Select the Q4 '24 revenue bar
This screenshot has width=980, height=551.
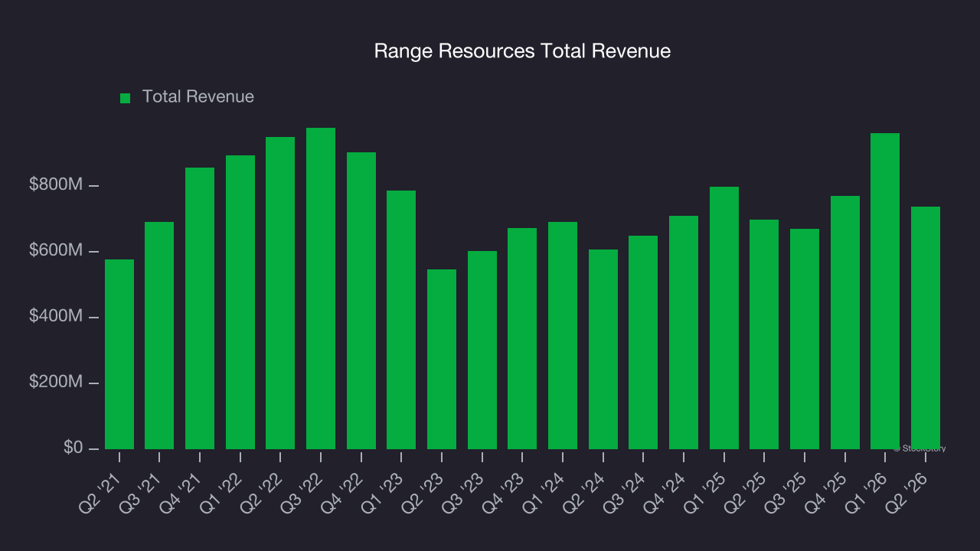(x=684, y=332)
